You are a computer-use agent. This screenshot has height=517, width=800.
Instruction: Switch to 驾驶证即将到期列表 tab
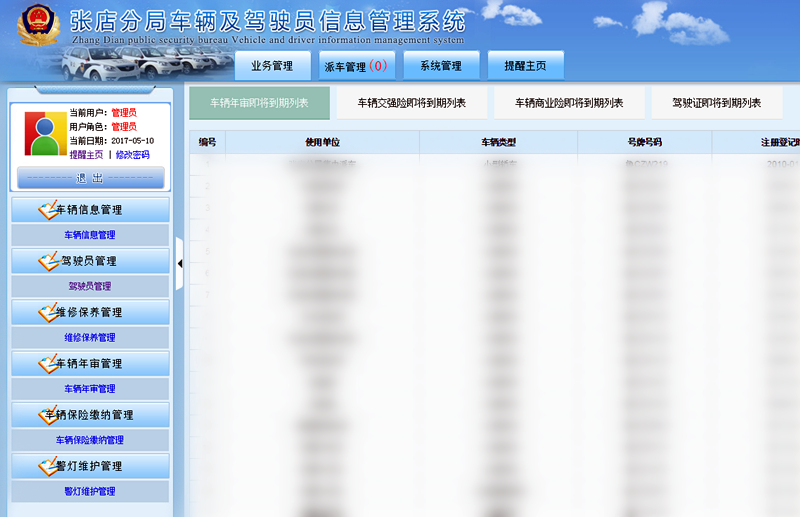pos(717,103)
